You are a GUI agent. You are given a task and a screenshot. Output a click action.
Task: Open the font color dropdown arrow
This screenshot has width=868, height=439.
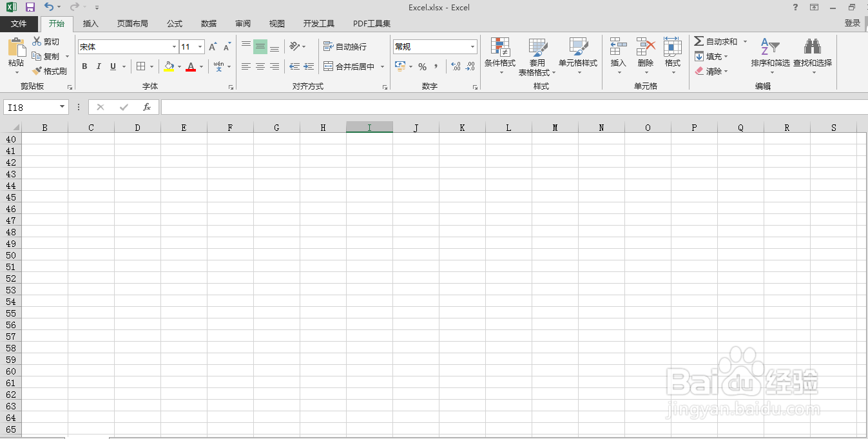point(201,66)
